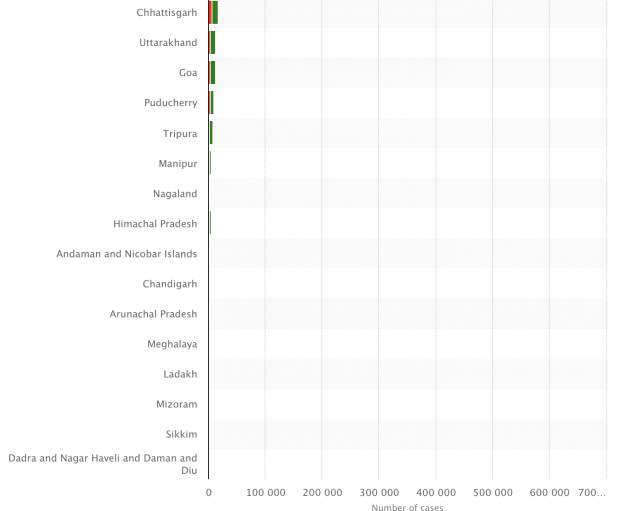Select the green Chhattisgarh bar segment
640x511 pixels.
pos(215,13)
